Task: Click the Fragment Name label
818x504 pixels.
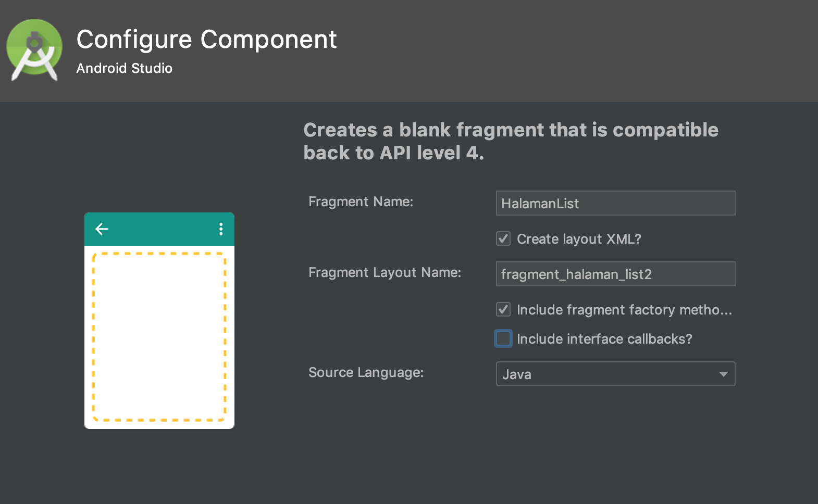Action: coord(361,201)
